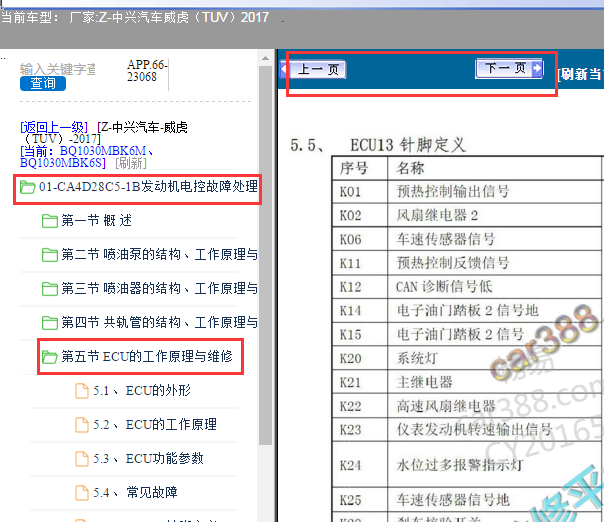The height and width of the screenshot is (522, 604).
Task: Click the heading 5.5、ECU13 针脚定义
Action: pyautogui.click(x=378, y=145)
